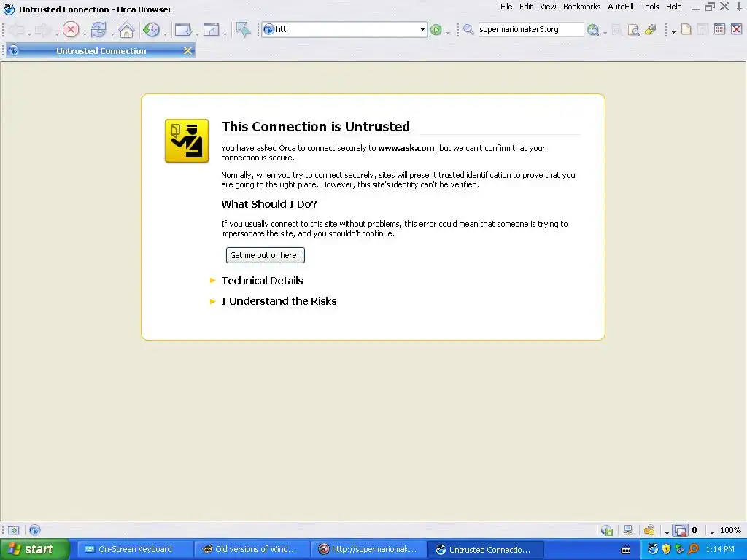
Task: Click the supermariomaker3.org search field
Action: 530,29
